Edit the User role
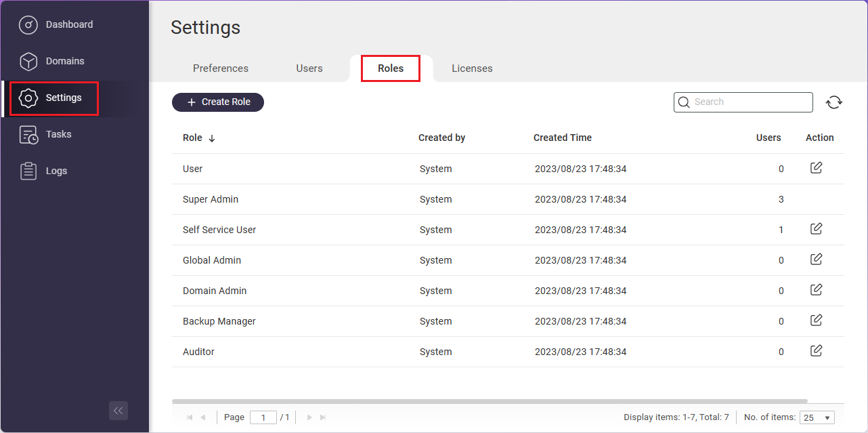868x433 pixels. (x=816, y=168)
